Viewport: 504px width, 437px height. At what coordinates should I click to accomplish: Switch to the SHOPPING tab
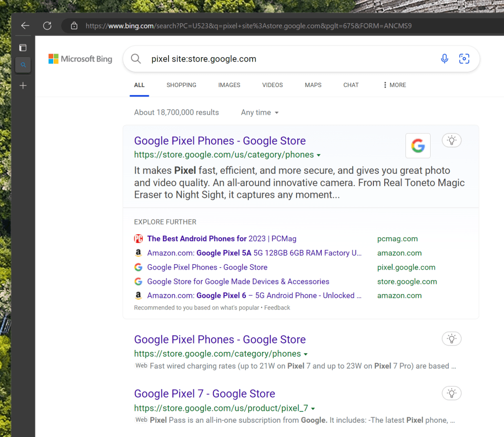tap(181, 85)
